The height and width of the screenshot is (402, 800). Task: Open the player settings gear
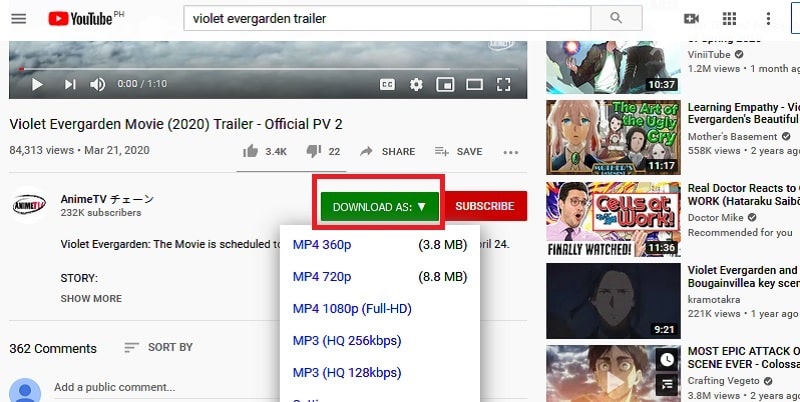coord(416,85)
